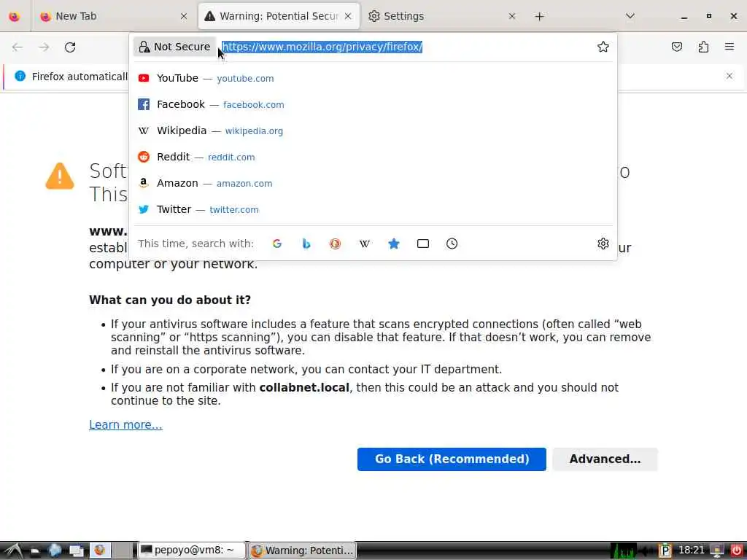Click the clock showing 18:21
Viewport: 747px width, 560px height.
click(692, 551)
